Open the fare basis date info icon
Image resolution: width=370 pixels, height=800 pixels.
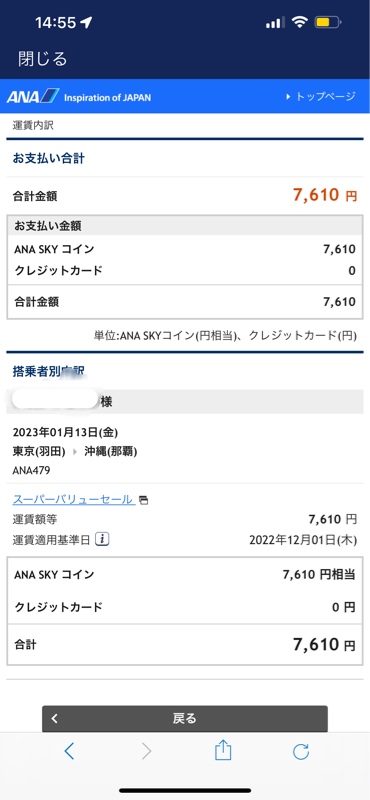(x=103, y=539)
